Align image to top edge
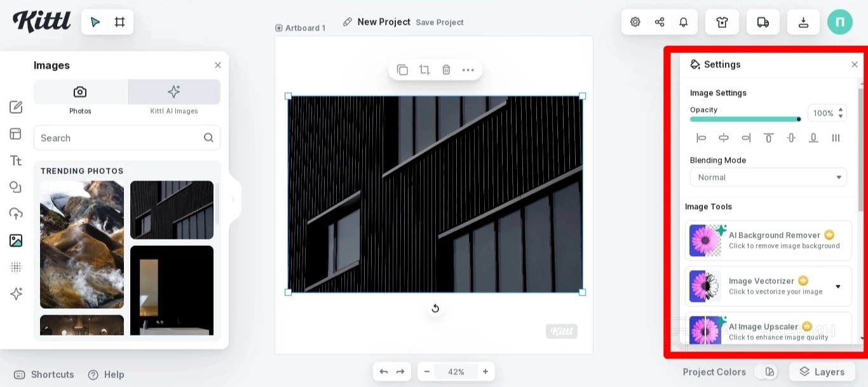Image resolution: width=868 pixels, height=387 pixels. [768, 138]
